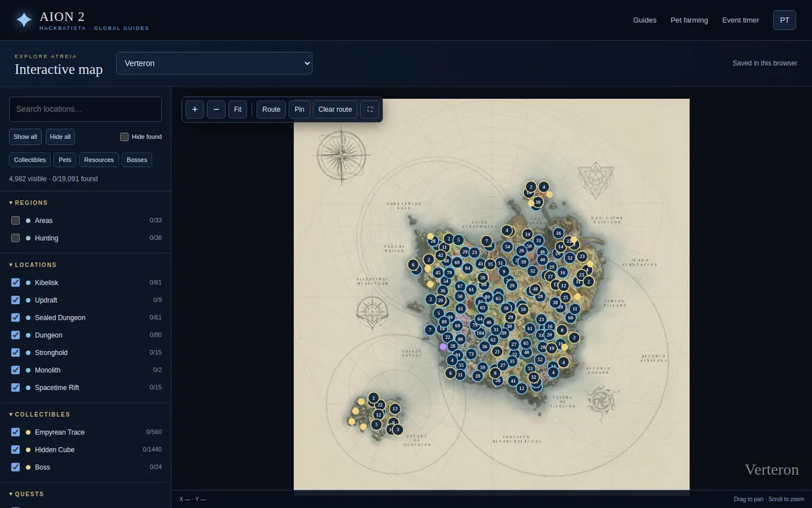Uncheck the Spacetime Rift checkbox
This screenshot has width=812, height=508.
click(x=16, y=387)
